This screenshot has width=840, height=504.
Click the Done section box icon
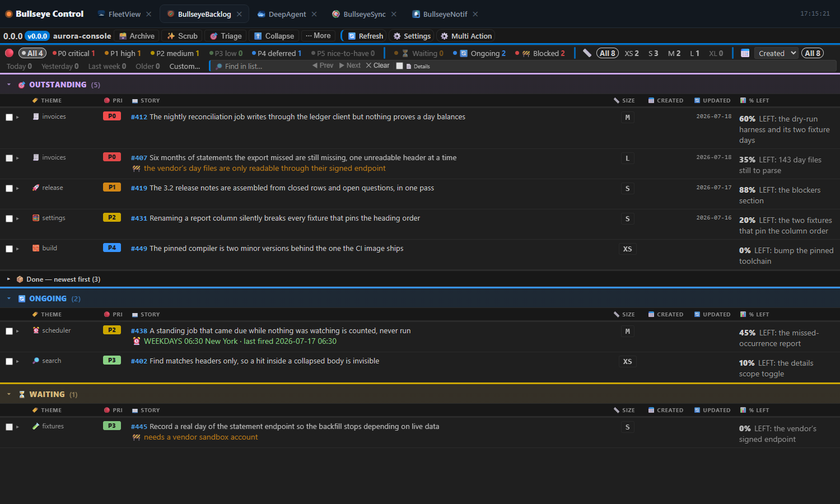[x=20, y=279]
